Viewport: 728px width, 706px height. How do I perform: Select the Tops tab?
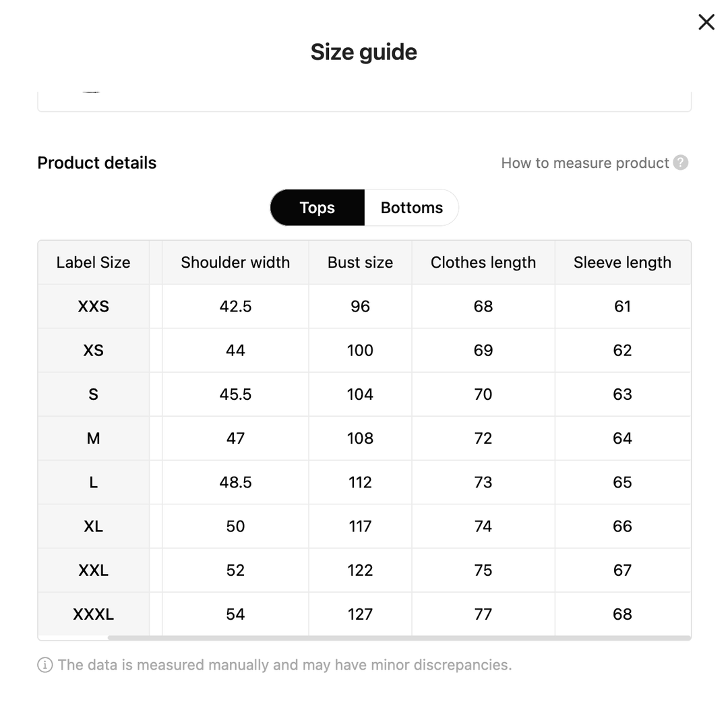point(317,208)
